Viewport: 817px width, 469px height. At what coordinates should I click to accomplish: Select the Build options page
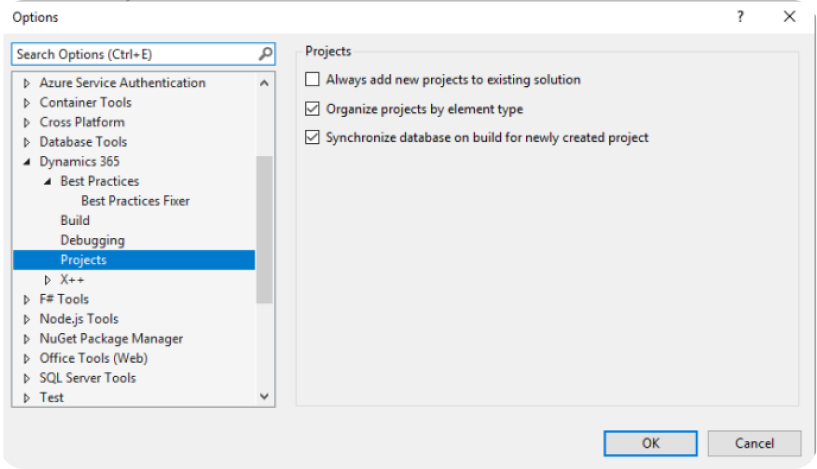coord(75,220)
